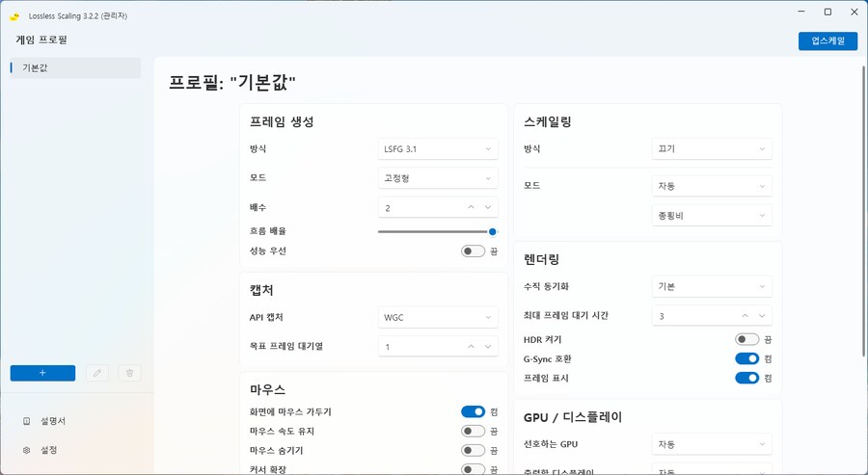Decrease 최대 프레임 대기 시간 with down arrow

[x=762, y=316]
